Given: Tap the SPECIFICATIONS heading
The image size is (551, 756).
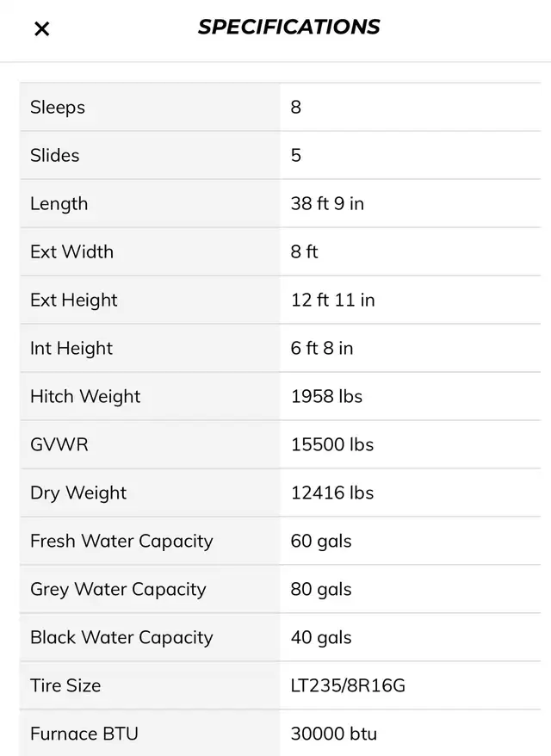Looking at the screenshot, I should point(288,27).
